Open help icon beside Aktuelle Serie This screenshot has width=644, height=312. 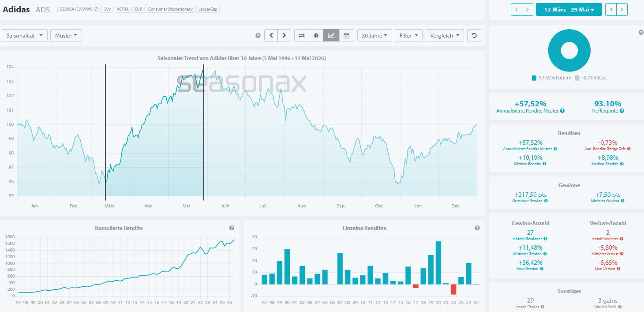(x=620, y=307)
